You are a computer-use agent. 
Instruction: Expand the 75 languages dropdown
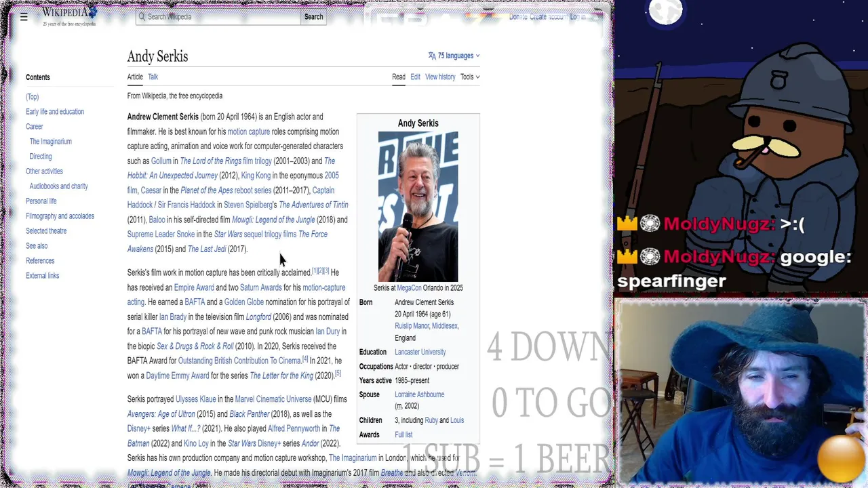[x=454, y=56]
